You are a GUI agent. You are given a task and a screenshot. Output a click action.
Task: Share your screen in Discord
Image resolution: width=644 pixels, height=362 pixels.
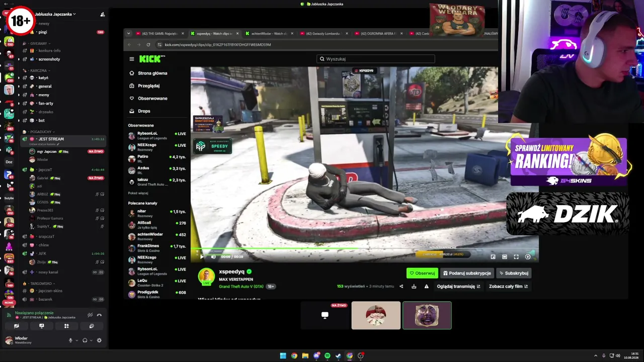[x=42, y=326]
